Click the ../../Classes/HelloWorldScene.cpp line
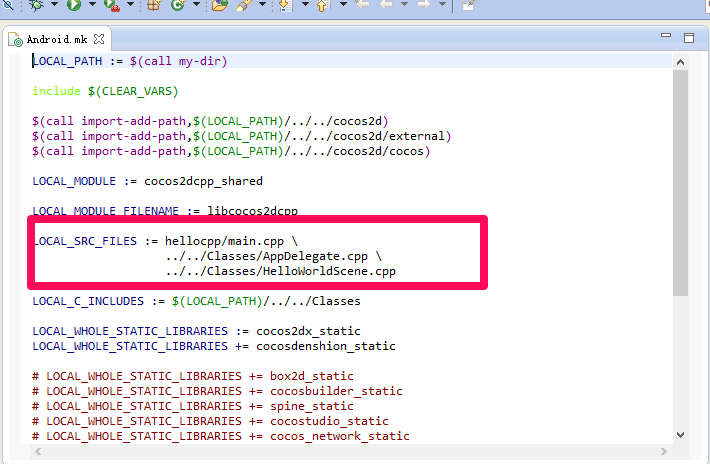 (x=281, y=271)
